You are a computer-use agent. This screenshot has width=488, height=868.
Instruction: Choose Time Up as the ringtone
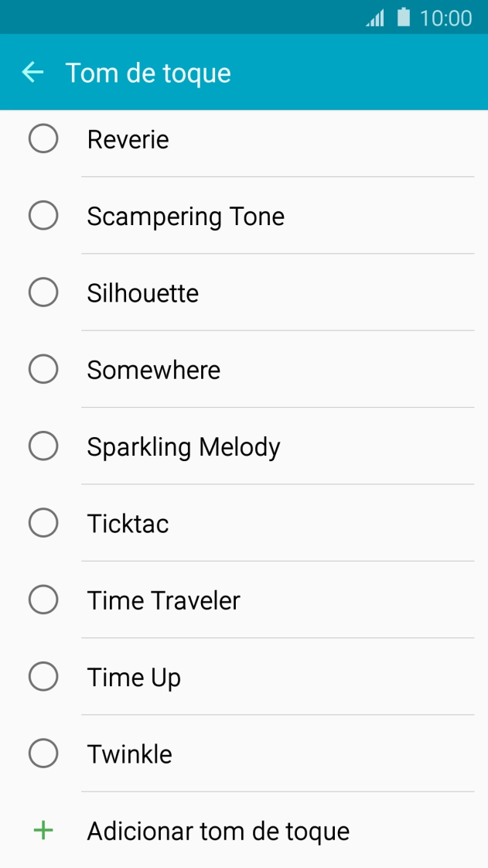(43, 677)
